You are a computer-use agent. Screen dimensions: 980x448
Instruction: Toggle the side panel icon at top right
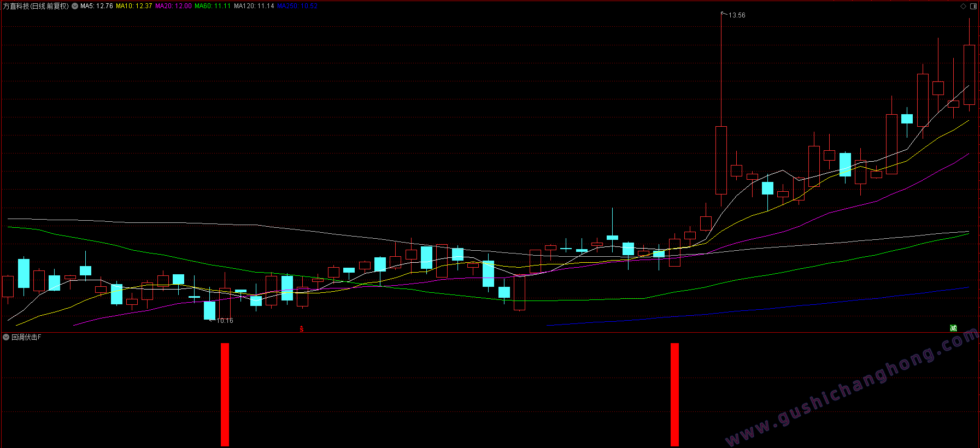[x=973, y=7]
